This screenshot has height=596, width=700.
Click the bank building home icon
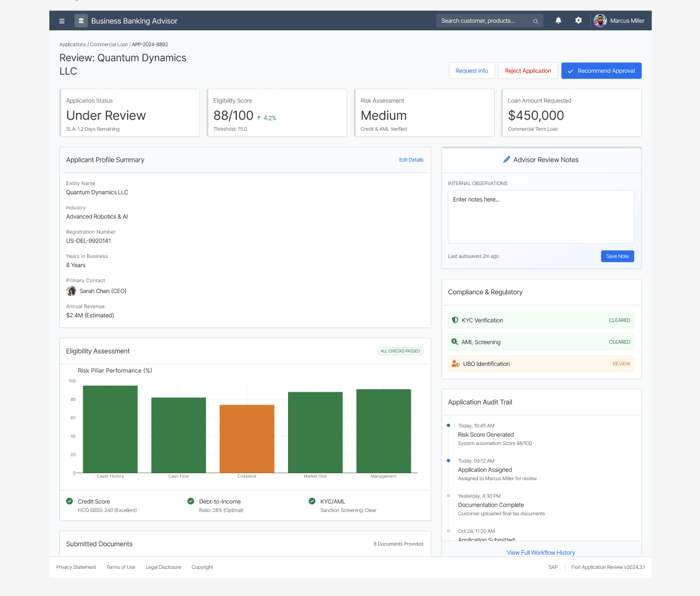tap(81, 20)
